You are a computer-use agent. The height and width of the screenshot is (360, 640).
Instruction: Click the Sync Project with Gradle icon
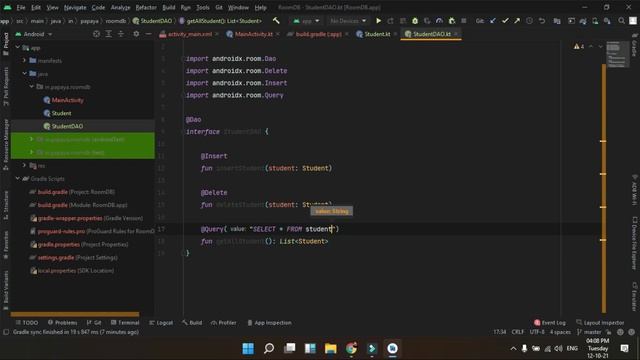583,20
